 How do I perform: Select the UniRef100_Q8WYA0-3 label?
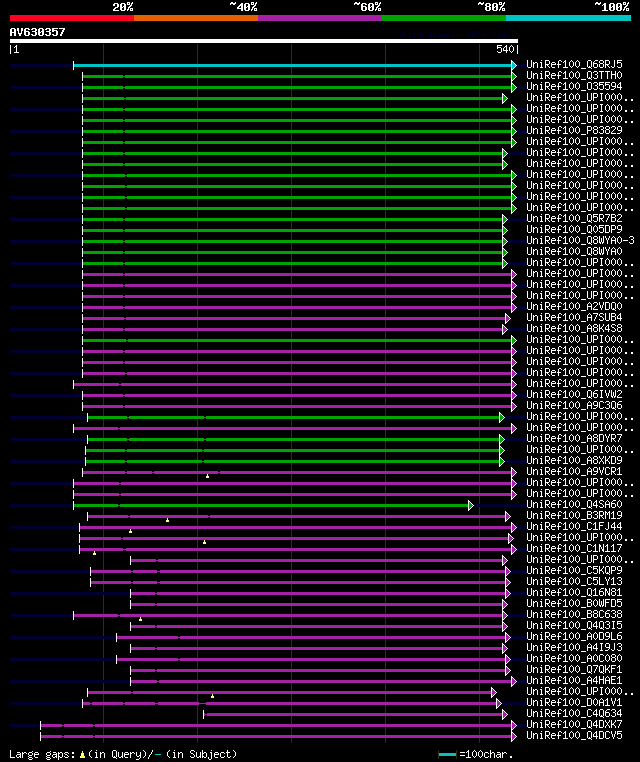click(580, 240)
